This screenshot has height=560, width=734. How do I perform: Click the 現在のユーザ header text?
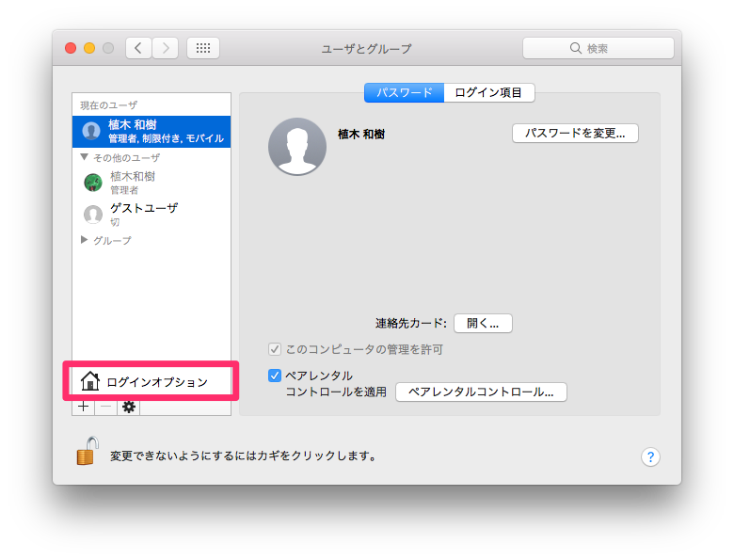point(108,105)
